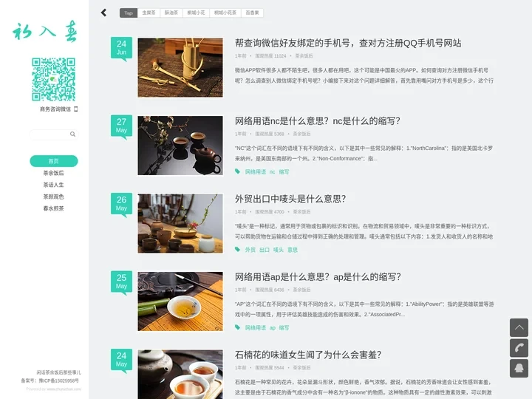Open article 石楠花的味道女生闻了为什么会害羞
532x399 pixels.
tap(308, 355)
